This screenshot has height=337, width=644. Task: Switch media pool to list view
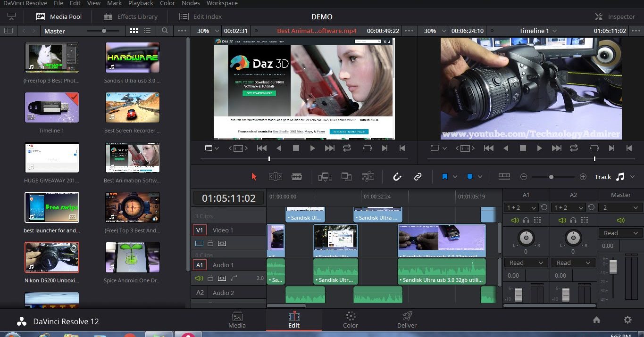(x=147, y=31)
